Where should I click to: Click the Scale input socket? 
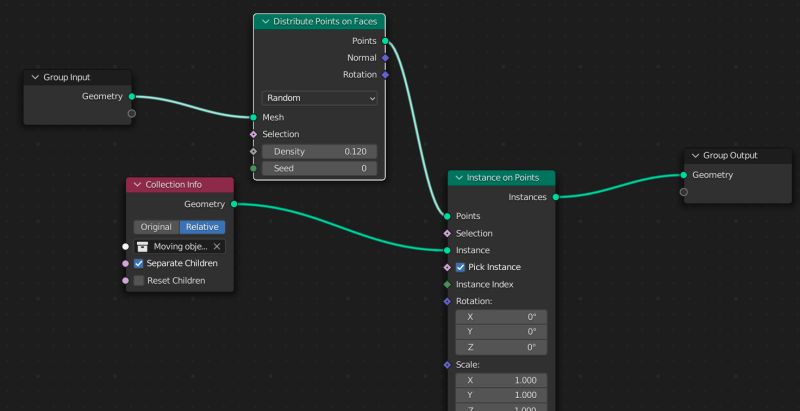click(447, 365)
